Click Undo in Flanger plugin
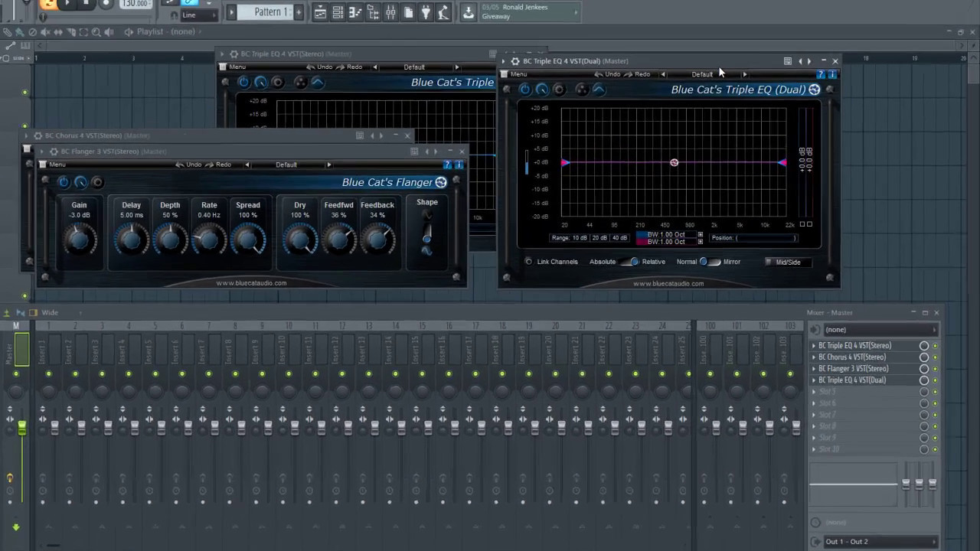The height and width of the screenshot is (551, 980). (x=188, y=165)
